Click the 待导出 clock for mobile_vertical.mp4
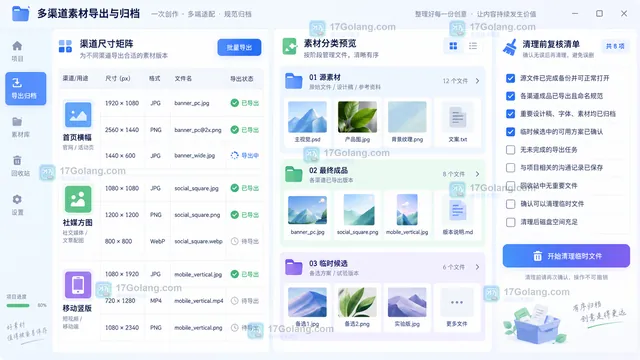Screen dimensions: 640x360 234,301
